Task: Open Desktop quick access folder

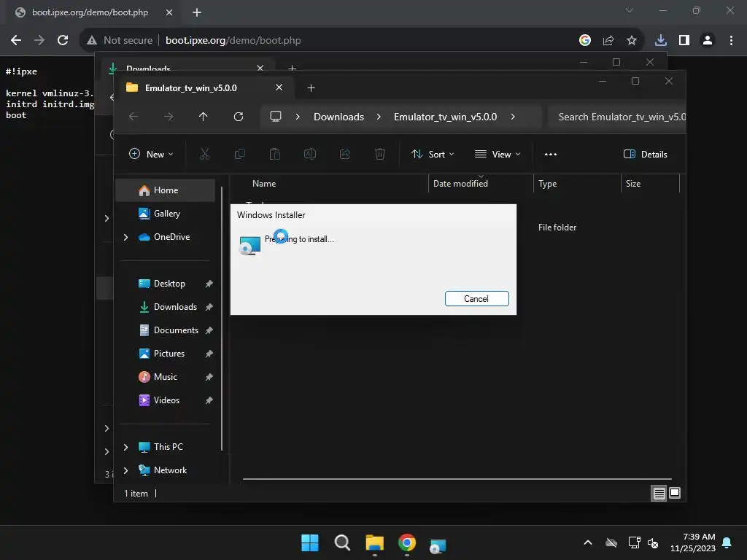Action: pyautogui.click(x=166, y=284)
